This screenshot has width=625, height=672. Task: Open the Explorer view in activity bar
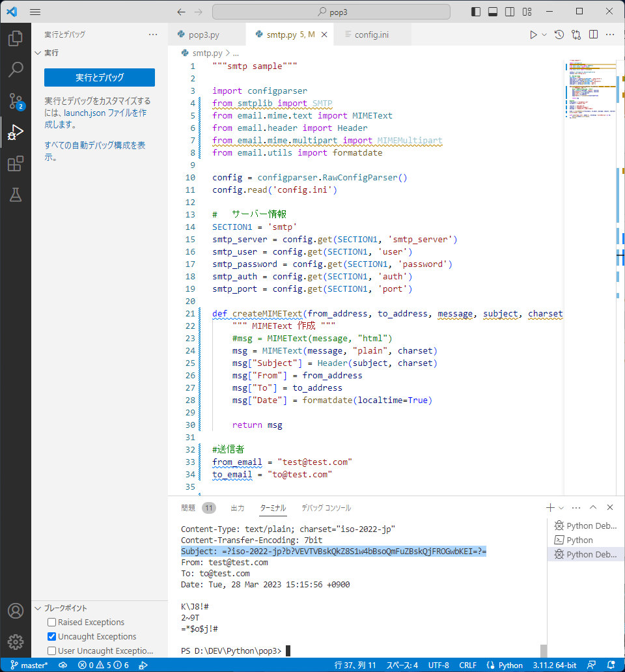(16, 38)
